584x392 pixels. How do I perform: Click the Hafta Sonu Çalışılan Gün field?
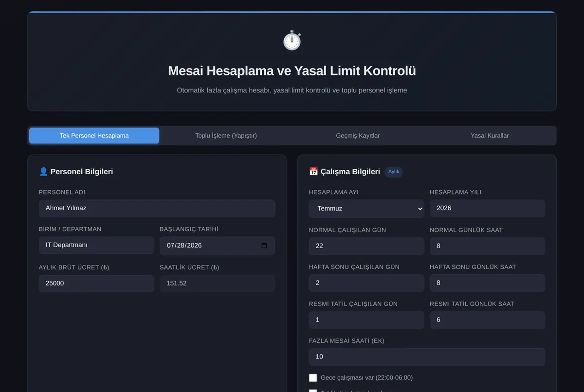[x=366, y=283]
